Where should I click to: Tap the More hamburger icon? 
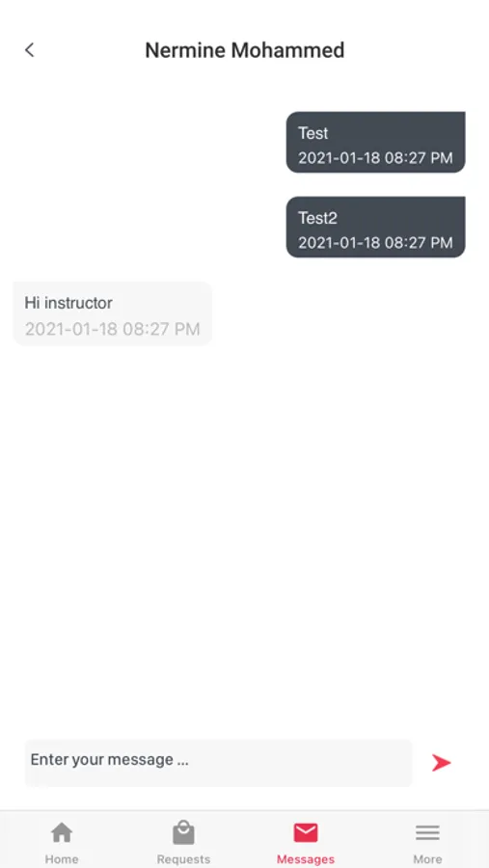[427, 832]
